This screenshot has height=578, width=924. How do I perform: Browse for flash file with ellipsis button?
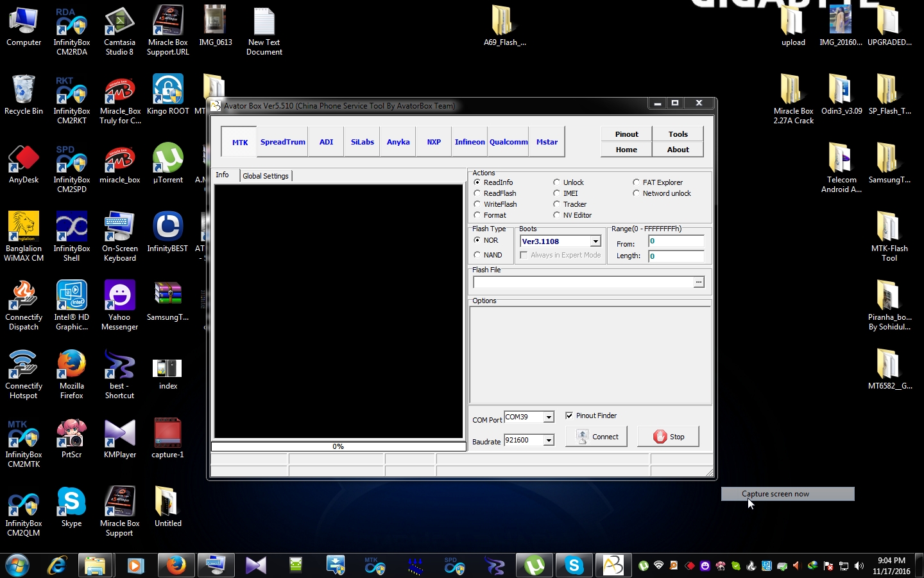click(699, 282)
